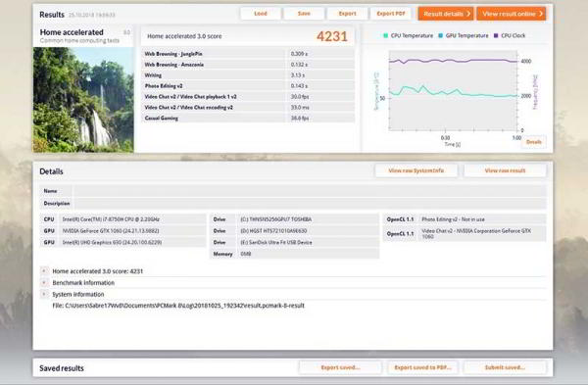Viewport: 588px width, 385px height.
Task: Select the Video Chat playback 1 v2 row
Action: click(248, 97)
